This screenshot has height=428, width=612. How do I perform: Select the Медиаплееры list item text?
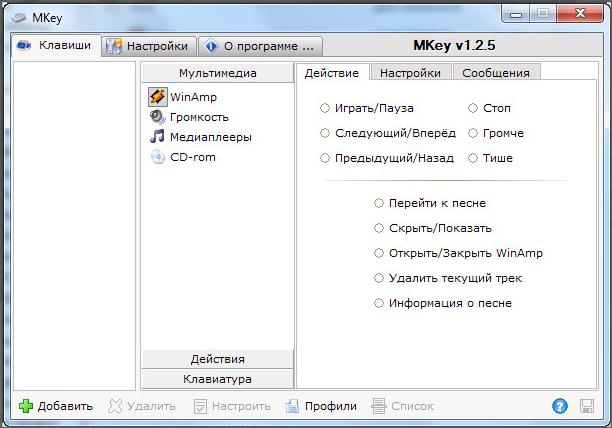click(211, 137)
